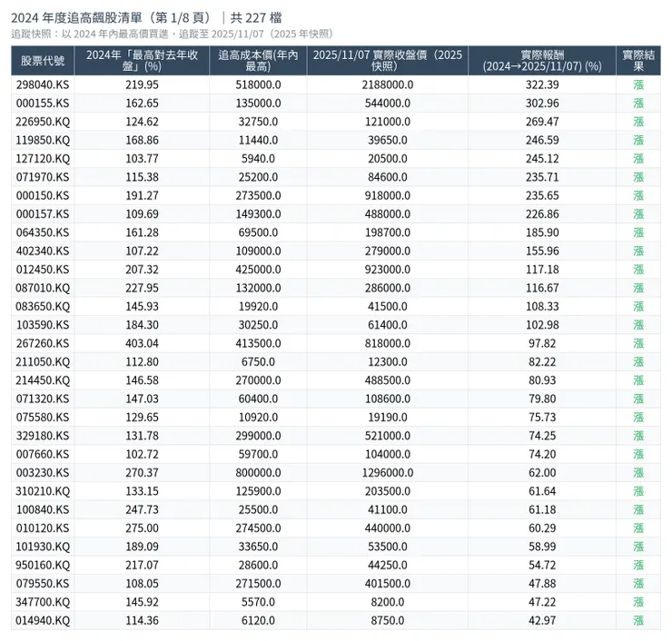Select stock code 103590.KS
This screenshot has height=641, width=672.
click(43, 325)
